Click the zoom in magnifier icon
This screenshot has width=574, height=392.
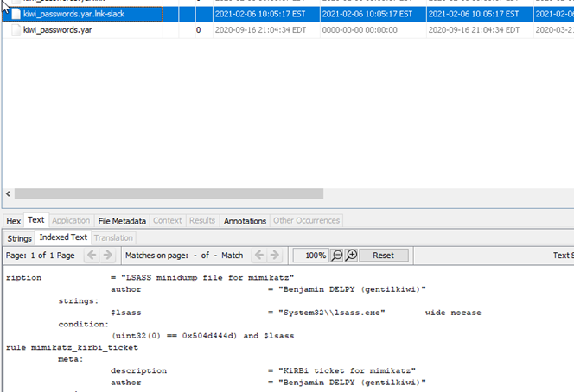pyautogui.click(x=351, y=256)
